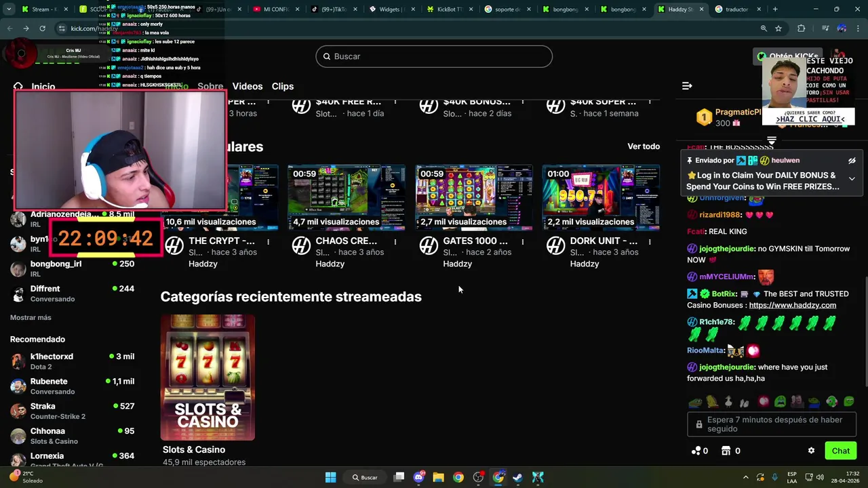Open the Windows Start menu

(x=330, y=477)
